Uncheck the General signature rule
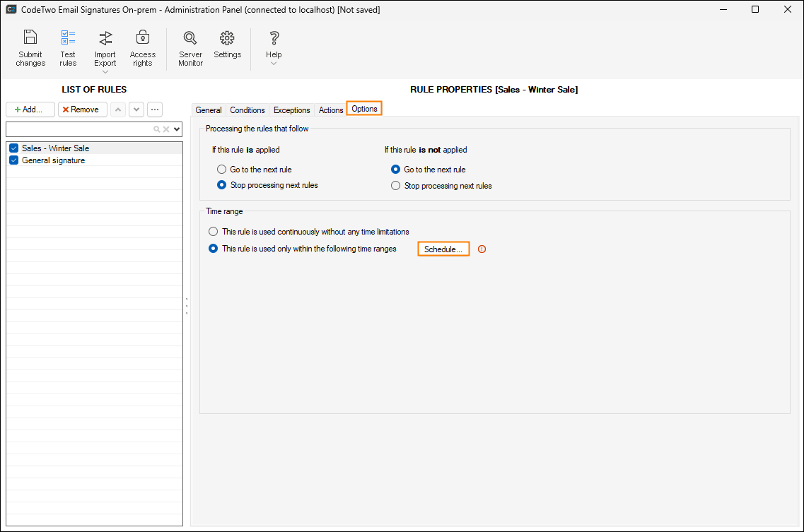 [14, 160]
